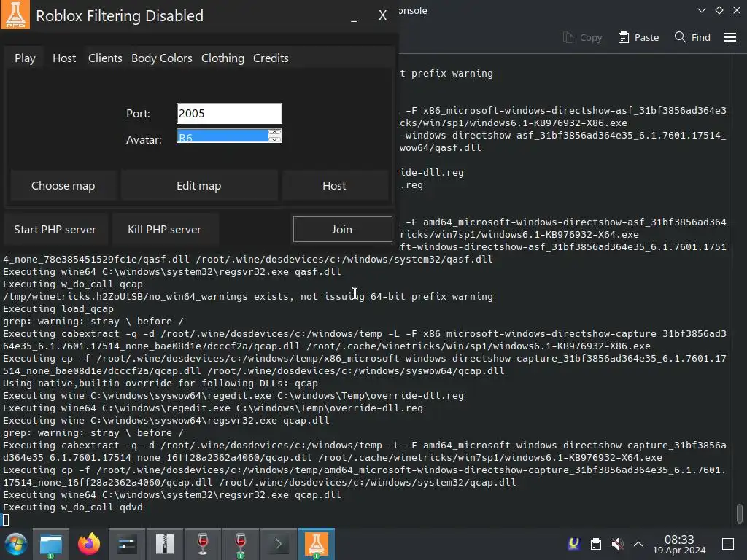The width and height of the screenshot is (747, 560).
Task: Click Konsole title bar diamond maximize button
Action: click(x=719, y=10)
